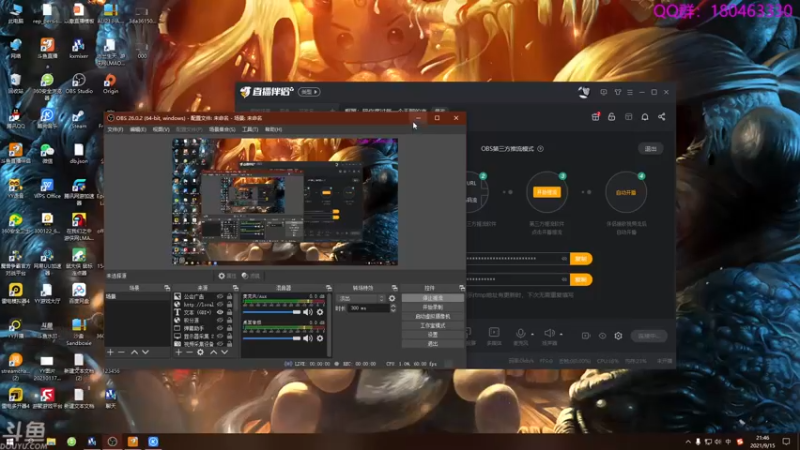Click the help question mark beside OBS third-party mode

(x=540, y=148)
